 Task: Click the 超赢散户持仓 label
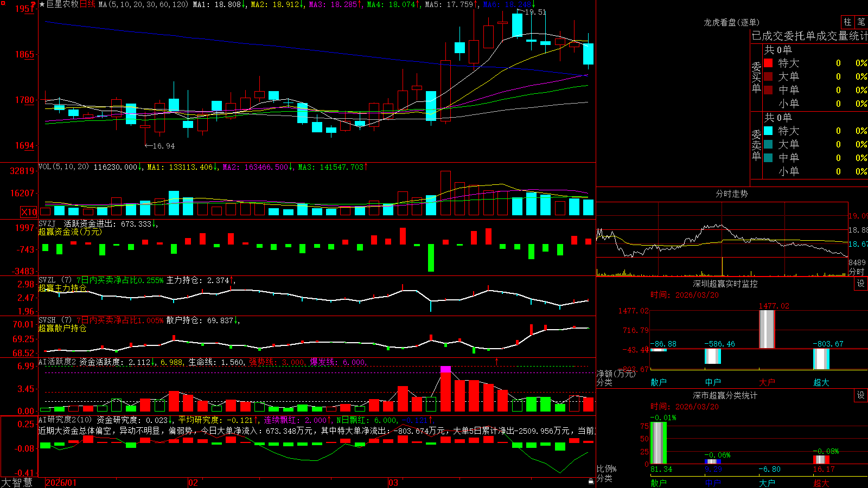62,328
